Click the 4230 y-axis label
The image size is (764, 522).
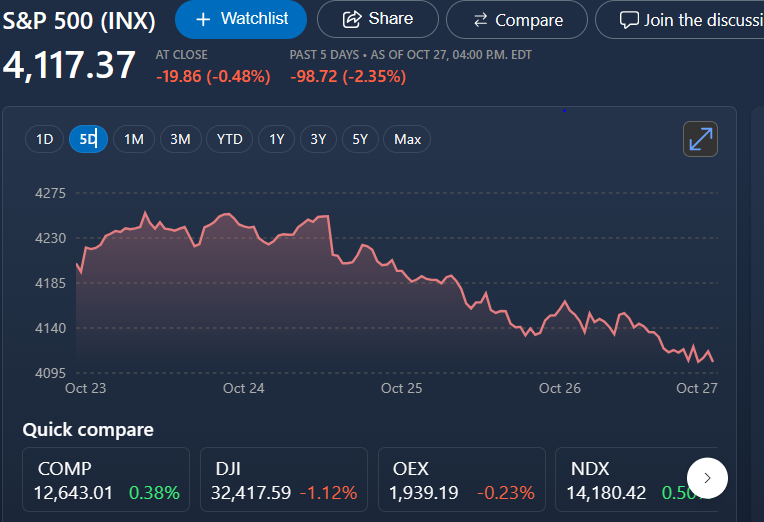(50, 238)
